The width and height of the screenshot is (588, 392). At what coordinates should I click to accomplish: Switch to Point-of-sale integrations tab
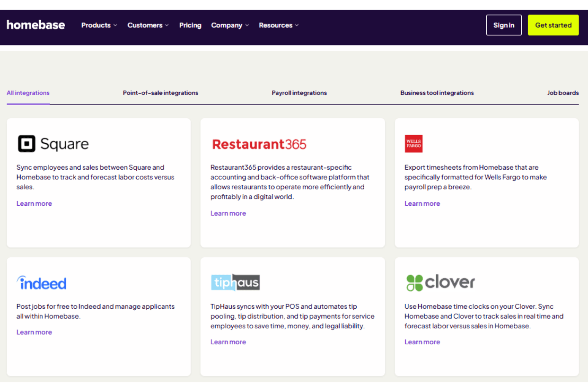tap(161, 93)
